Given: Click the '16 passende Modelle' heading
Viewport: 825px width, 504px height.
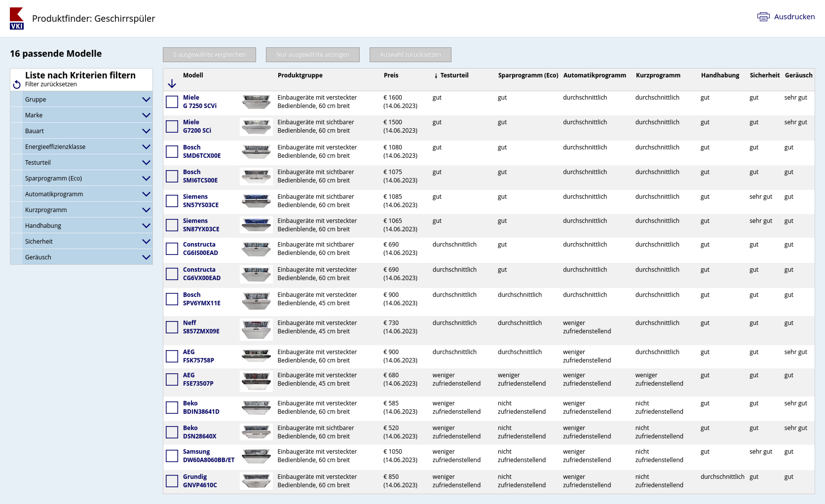Looking at the screenshot, I should 56,54.
